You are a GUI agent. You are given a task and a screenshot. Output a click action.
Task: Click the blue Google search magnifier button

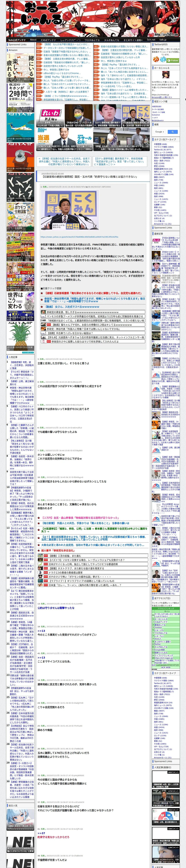click(173, 132)
